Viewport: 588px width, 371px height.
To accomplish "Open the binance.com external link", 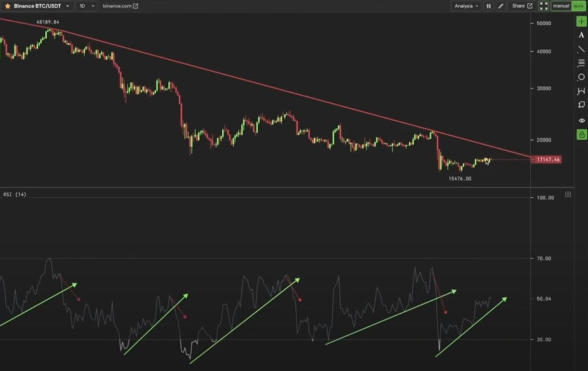I will click(x=120, y=6).
